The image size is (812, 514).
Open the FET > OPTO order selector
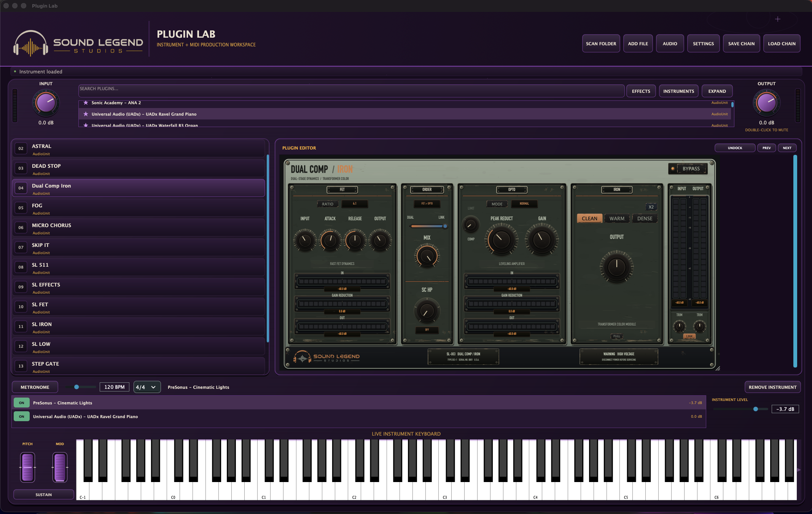[427, 204]
